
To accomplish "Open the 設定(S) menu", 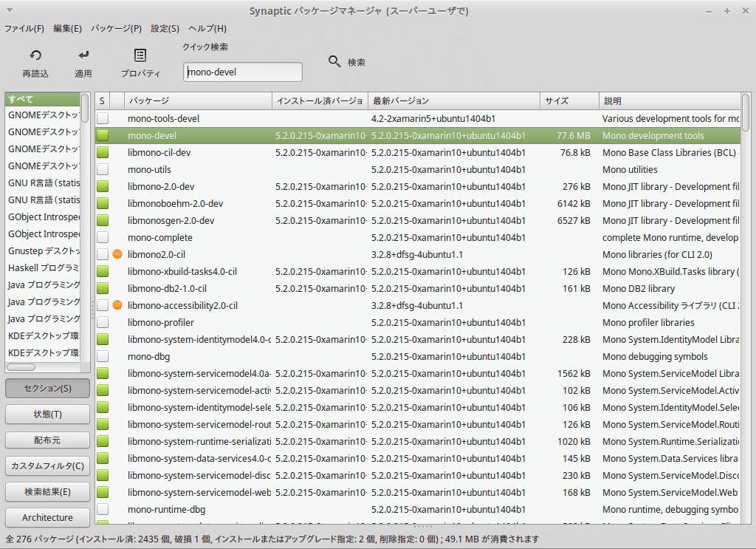I will coord(165,29).
